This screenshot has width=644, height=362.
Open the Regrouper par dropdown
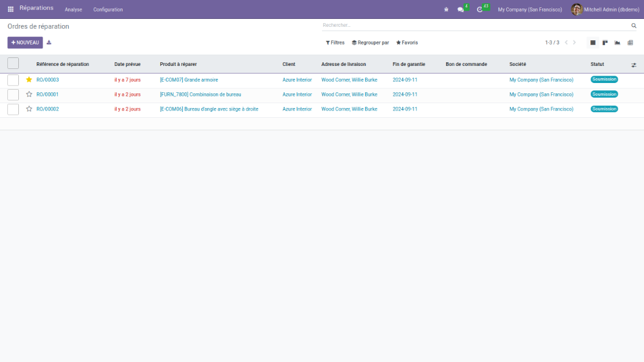pyautogui.click(x=370, y=43)
